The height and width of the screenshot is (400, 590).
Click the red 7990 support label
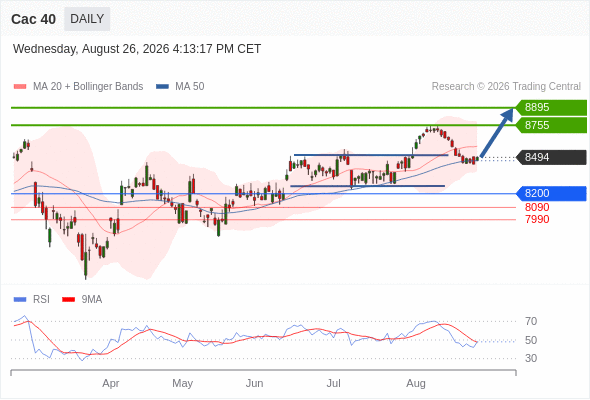coord(537,219)
